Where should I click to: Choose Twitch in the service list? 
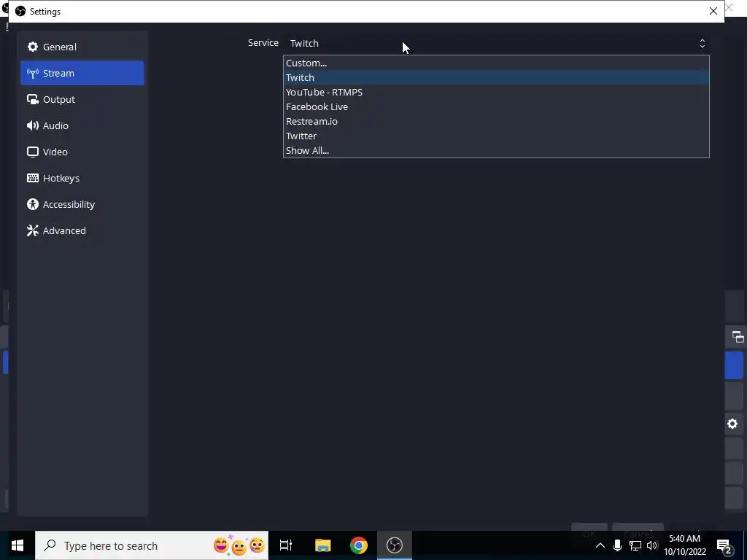(496, 77)
